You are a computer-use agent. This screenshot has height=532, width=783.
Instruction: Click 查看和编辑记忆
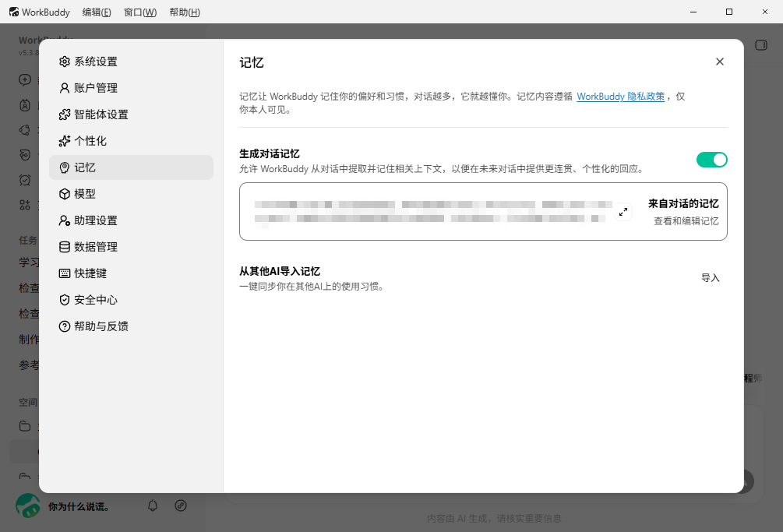[686, 221]
